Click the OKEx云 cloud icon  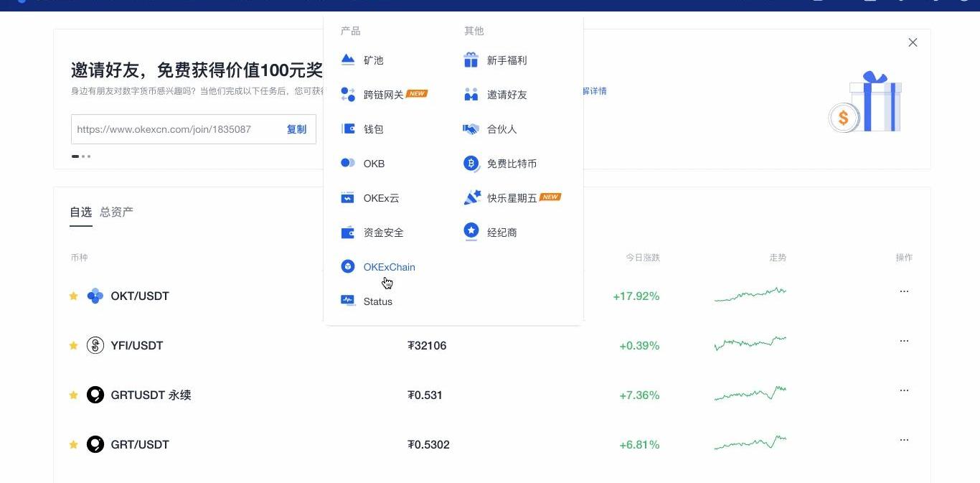[x=348, y=198]
